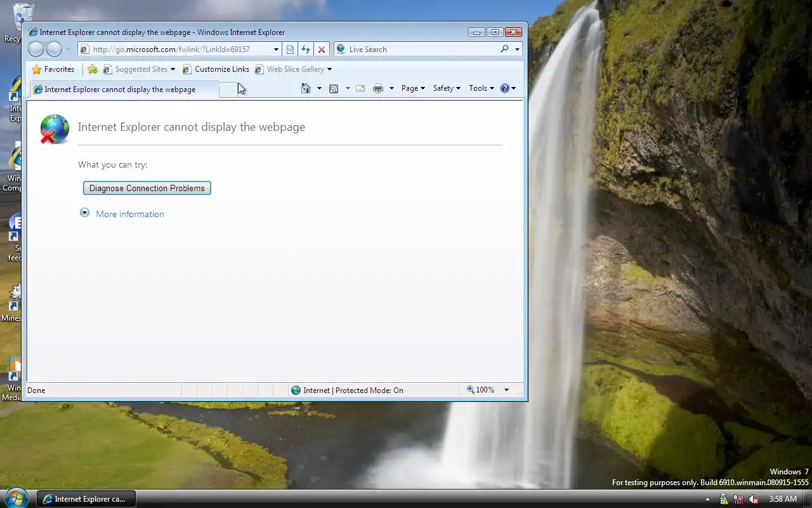Click the Add to Favorites Bar star icon
This screenshot has height=508, width=812.
[x=93, y=69]
